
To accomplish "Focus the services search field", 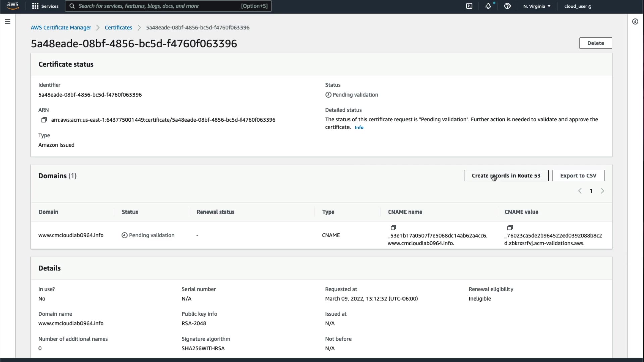I will click(x=158, y=6).
